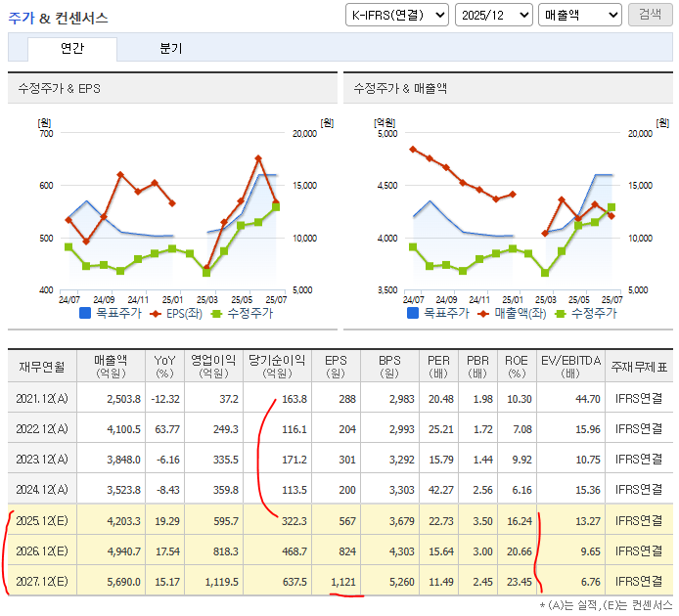The width and height of the screenshot is (679, 616).
Task: Click the 수정주가 & 매출액 chart title
Action: (400, 89)
